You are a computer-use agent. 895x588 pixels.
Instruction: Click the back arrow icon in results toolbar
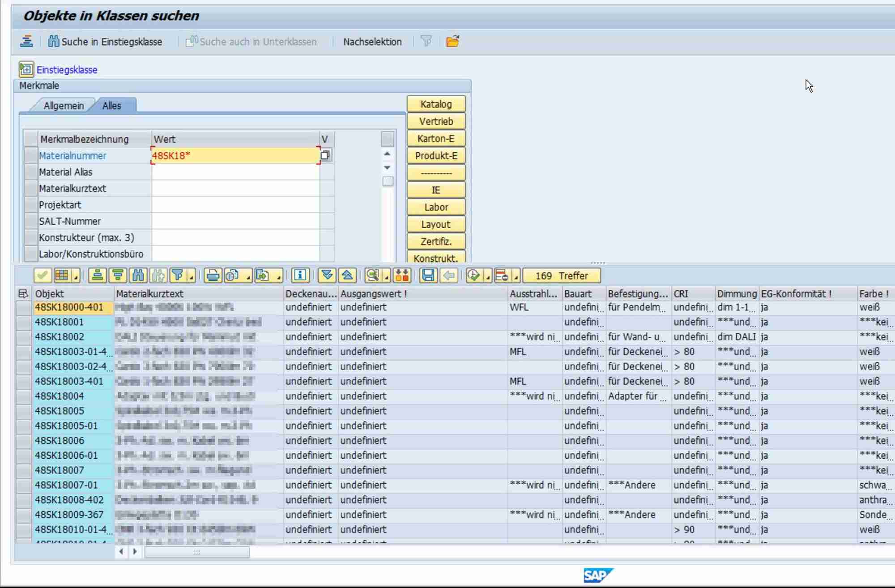(449, 276)
